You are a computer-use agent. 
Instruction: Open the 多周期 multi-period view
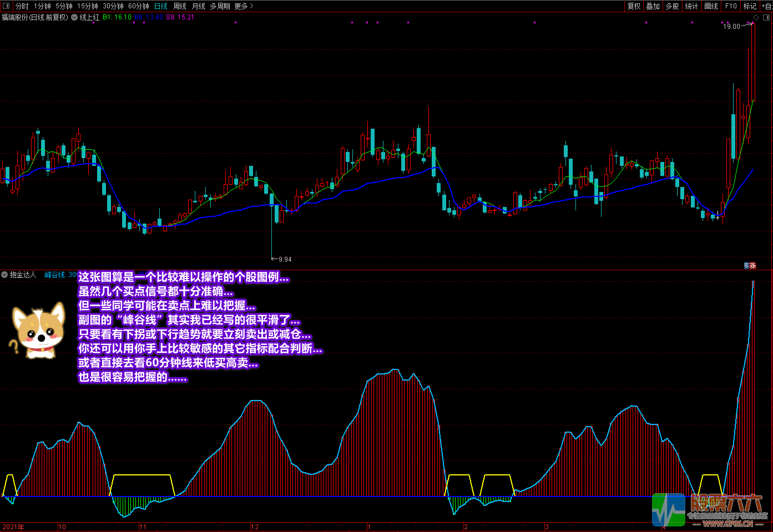pyautogui.click(x=220, y=6)
